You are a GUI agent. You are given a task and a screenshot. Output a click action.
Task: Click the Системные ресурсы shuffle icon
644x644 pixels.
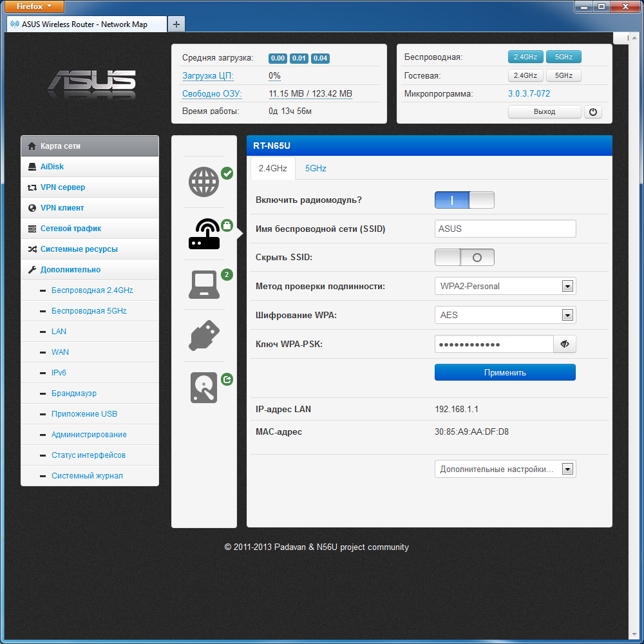(32, 249)
